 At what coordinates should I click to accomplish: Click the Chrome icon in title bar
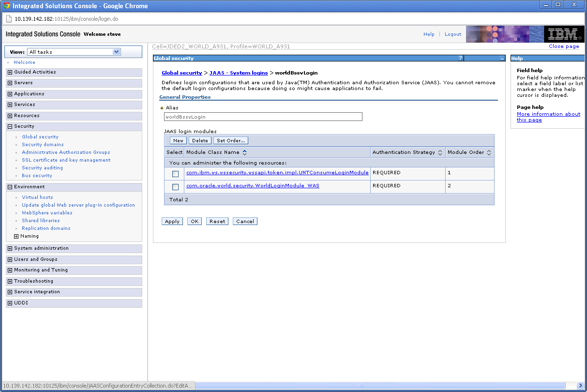click(x=7, y=6)
